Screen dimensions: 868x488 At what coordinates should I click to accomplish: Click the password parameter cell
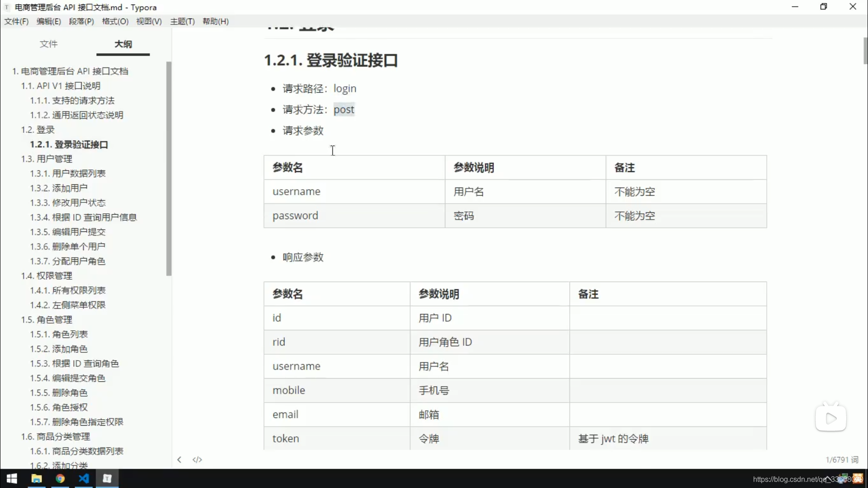click(354, 216)
